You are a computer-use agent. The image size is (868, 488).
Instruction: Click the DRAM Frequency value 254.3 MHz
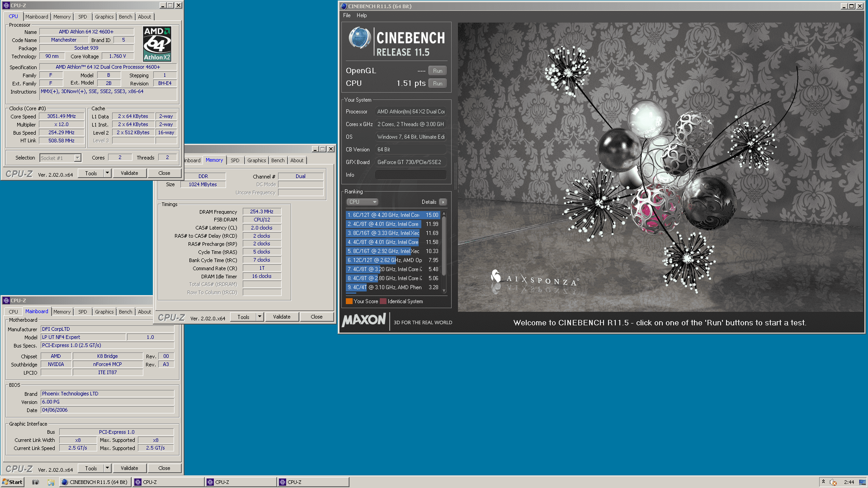(x=262, y=211)
